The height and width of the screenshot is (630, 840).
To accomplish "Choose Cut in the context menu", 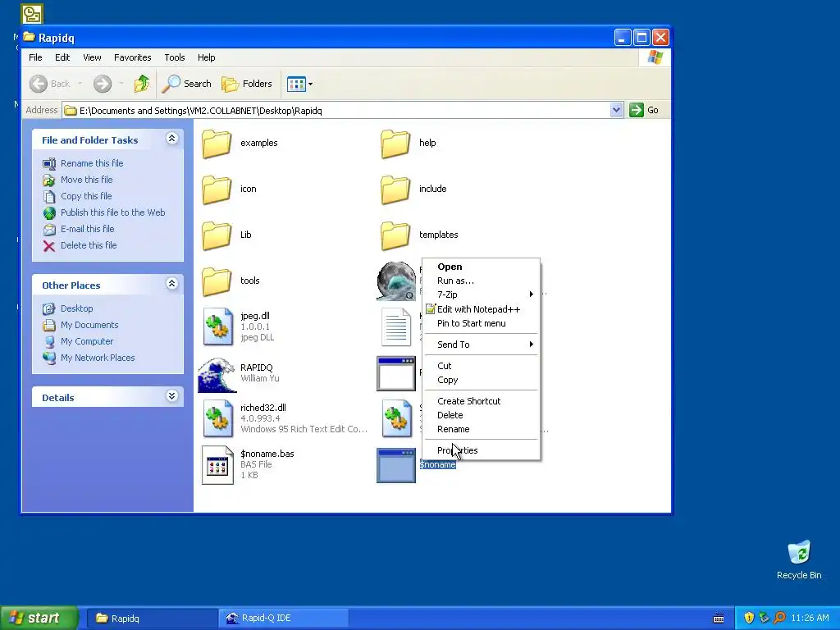I will [x=481, y=366].
